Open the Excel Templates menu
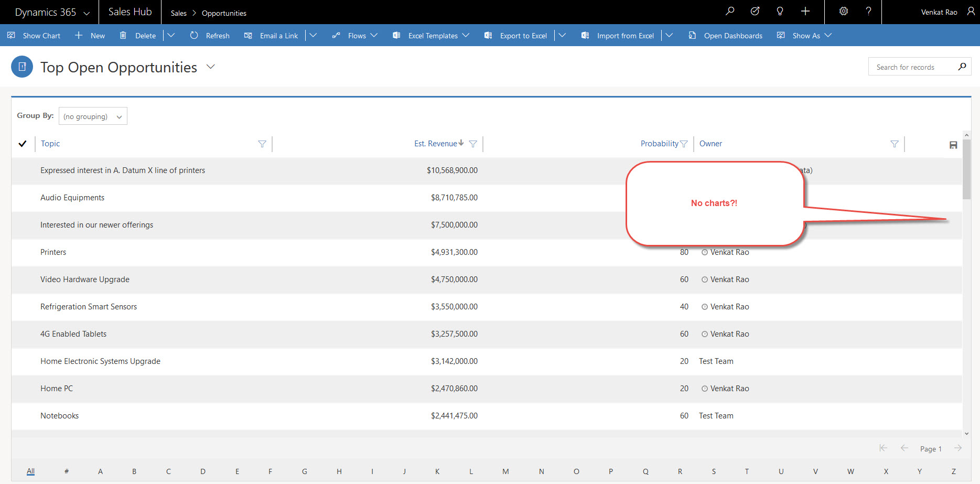 (x=431, y=36)
